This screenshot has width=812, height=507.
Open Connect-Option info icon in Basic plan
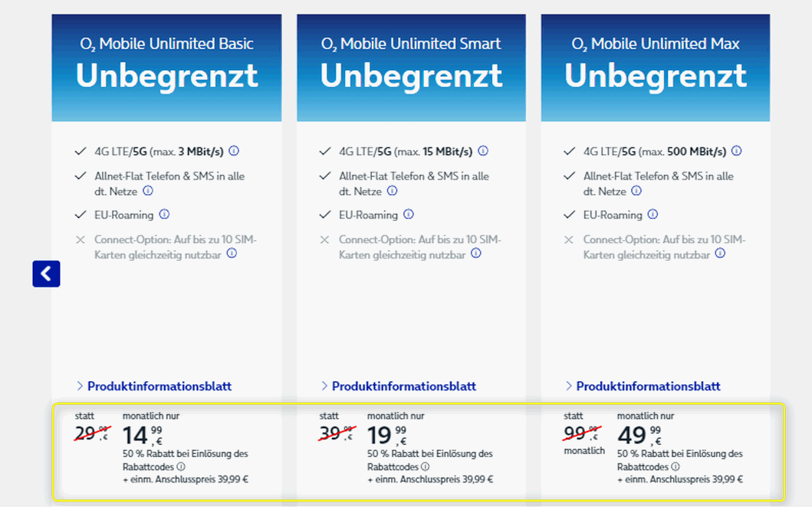click(232, 253)
